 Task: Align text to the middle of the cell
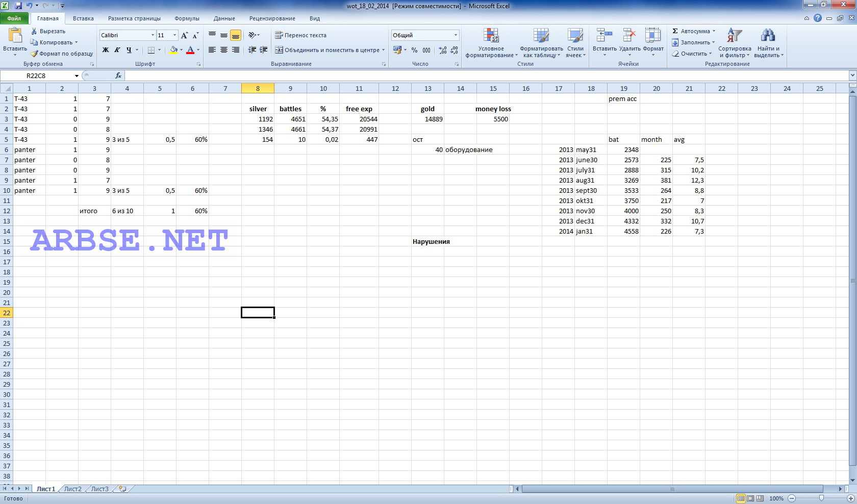pyautogui.click(x=224, y=35)
